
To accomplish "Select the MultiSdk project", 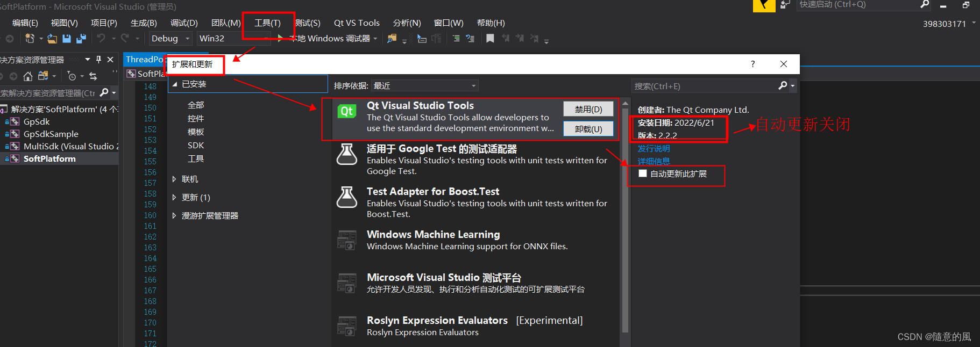I will click(x=71, y=146).
